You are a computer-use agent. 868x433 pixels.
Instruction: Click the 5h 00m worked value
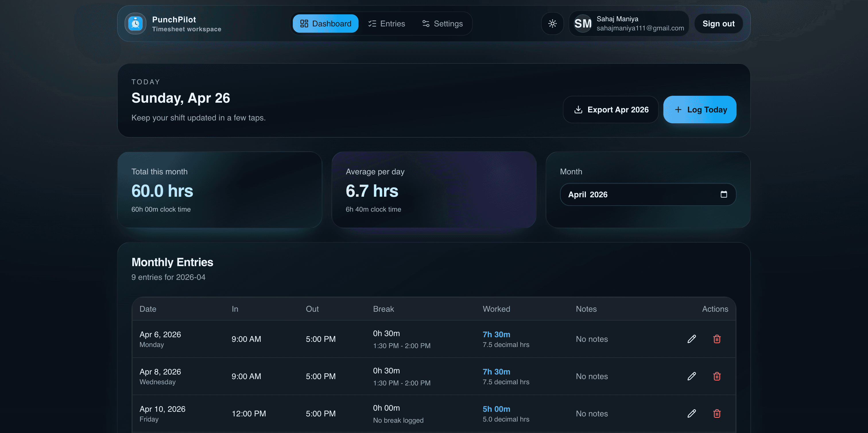[496, 409]
